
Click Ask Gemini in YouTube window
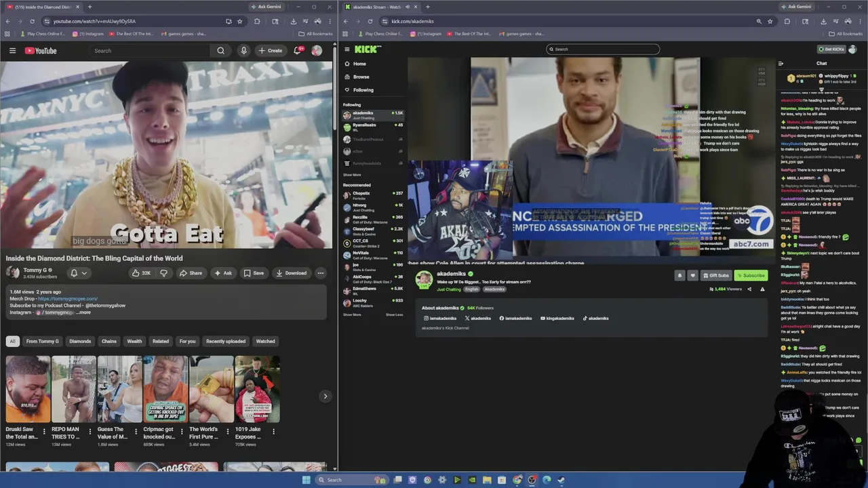[265, 7]
